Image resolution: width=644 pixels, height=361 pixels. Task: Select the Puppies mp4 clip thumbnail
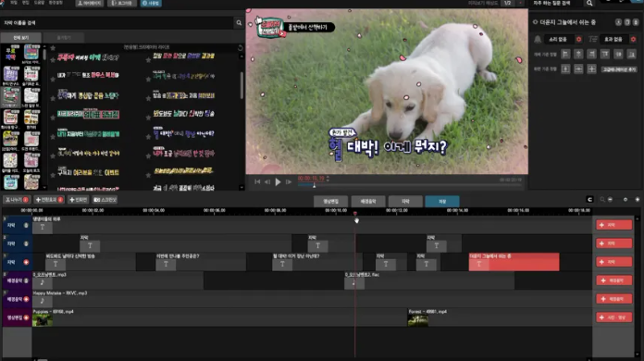(x=43, y=320)
